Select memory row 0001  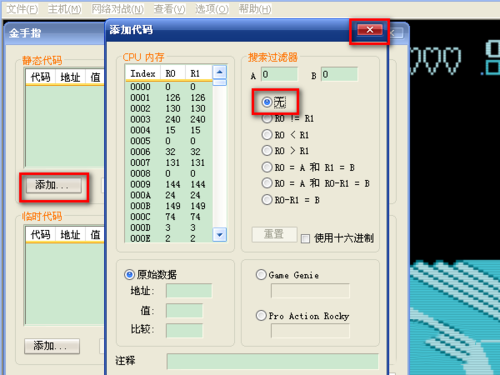tap(169, 98)
